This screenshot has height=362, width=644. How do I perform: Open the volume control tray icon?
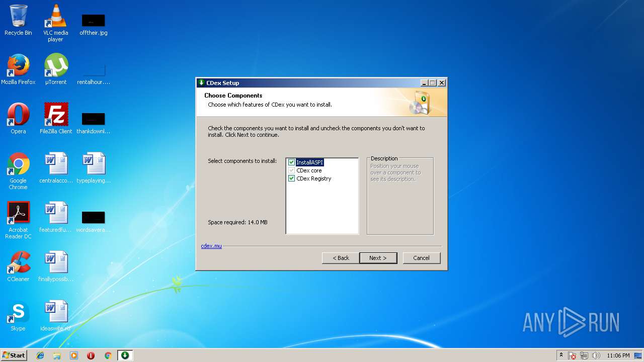pyautogui.click(x=596, y=355)
